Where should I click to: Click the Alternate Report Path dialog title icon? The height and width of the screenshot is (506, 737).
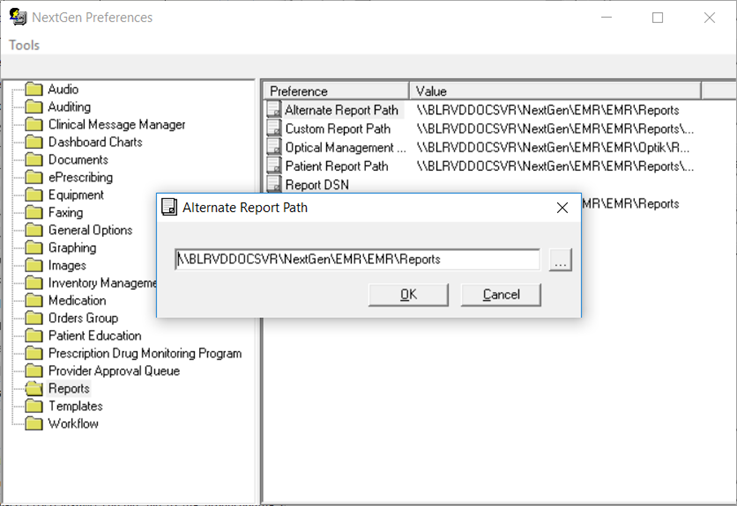pos(169,207)
